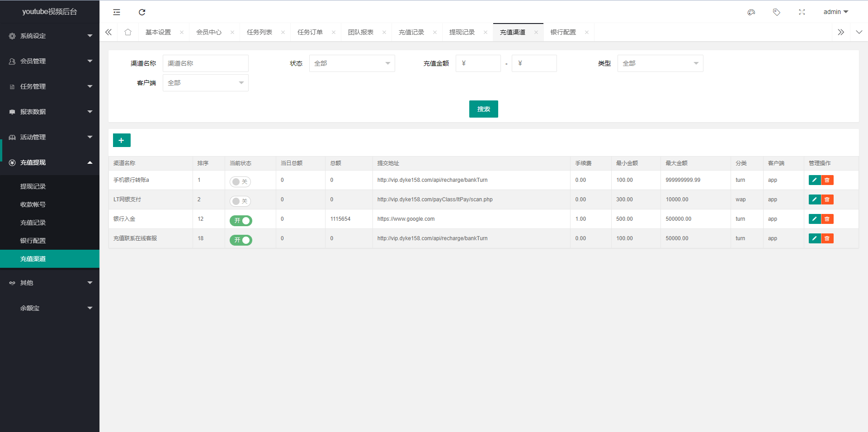This screenshot has width=868, height=432.
Task: Switch to the 提现记录 tab
Action: (x=462, y=32)
